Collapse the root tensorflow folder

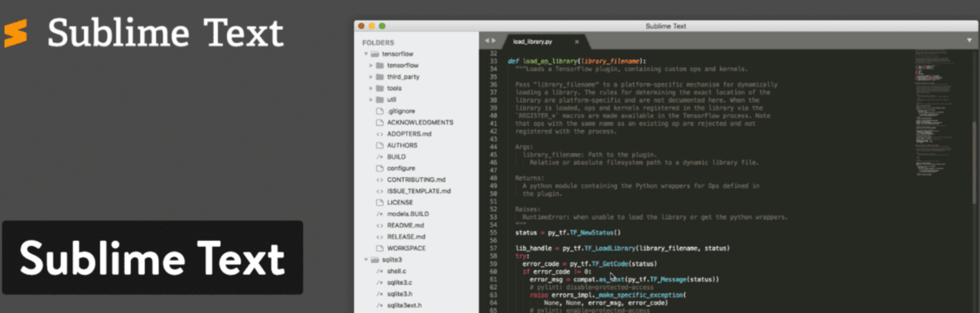click(366, 54)
